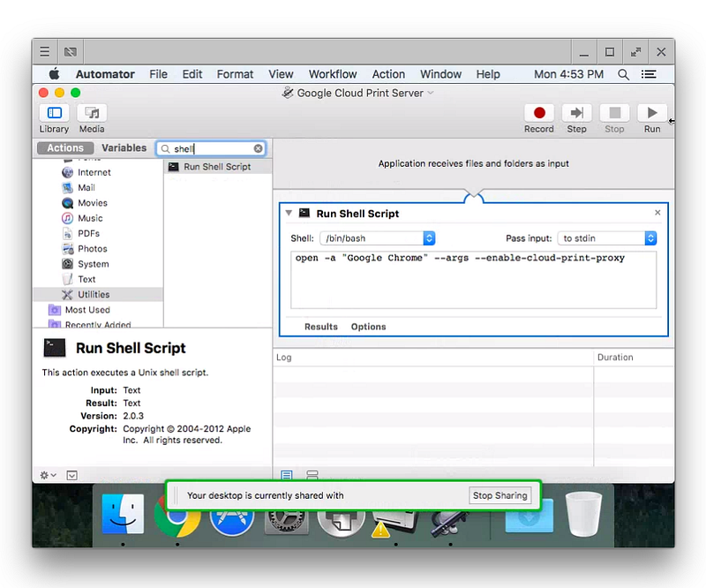Viewport: 706px width, 588px height.
Task: Choose Run Shell Script in results list
Action: (x=218, y=167)
